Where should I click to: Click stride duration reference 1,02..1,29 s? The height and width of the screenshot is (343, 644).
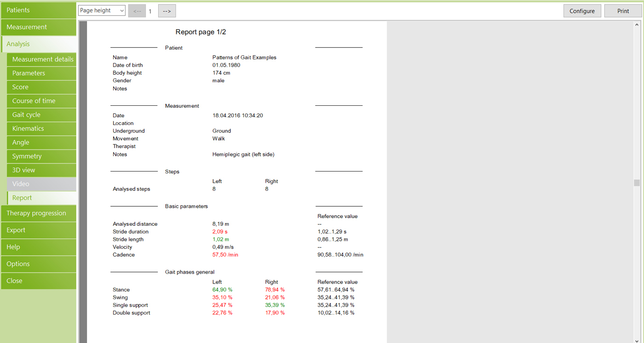click(332, 232)
